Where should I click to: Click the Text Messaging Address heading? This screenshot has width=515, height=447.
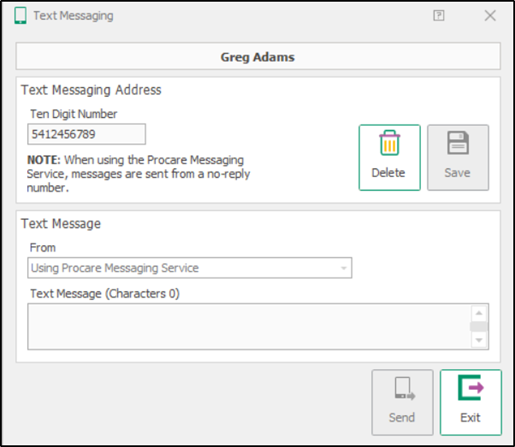pyautogui.click(x=91, y=90)
